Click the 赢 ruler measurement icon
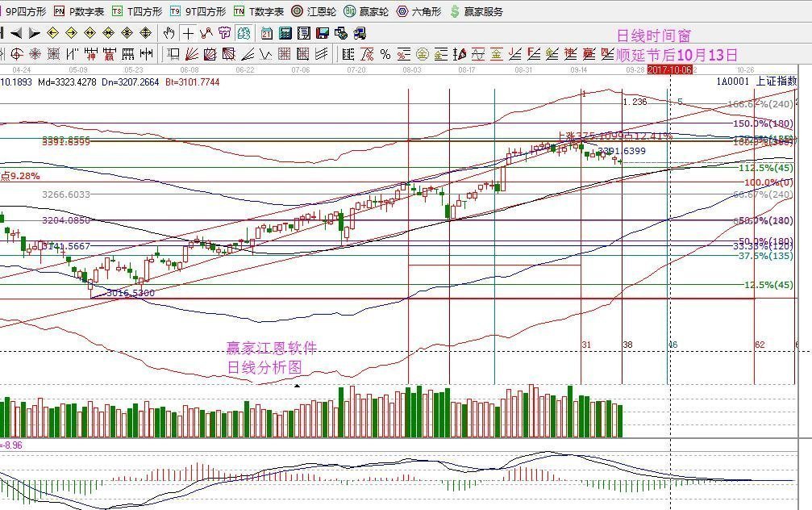This screenshot has height=510, width=812. 110,54
